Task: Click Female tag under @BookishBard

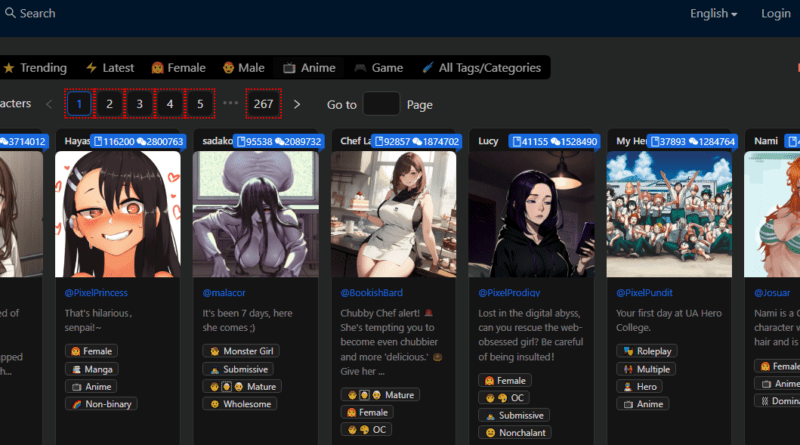Action: click(x=367, y=412)
